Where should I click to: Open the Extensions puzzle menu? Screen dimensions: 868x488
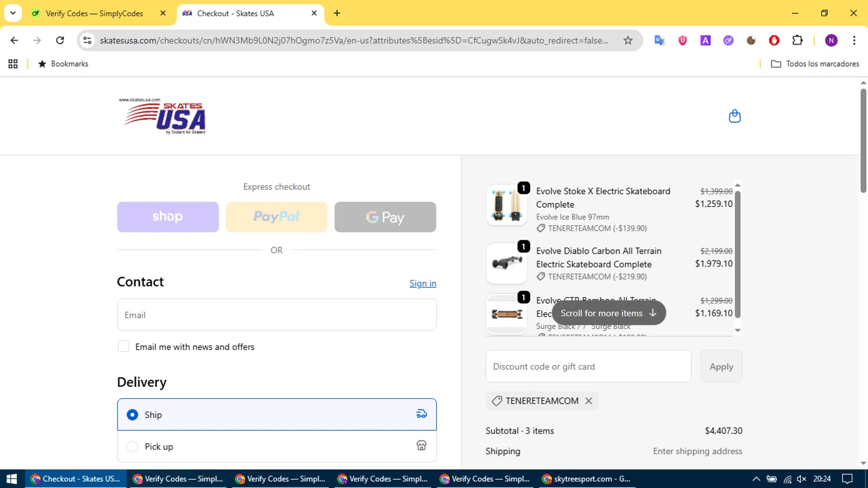click(797, 41)
